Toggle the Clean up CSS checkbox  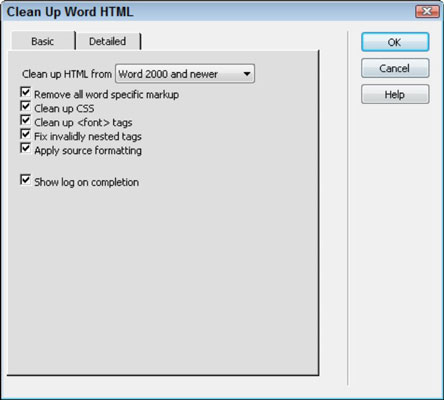click(x=25, y=106)
